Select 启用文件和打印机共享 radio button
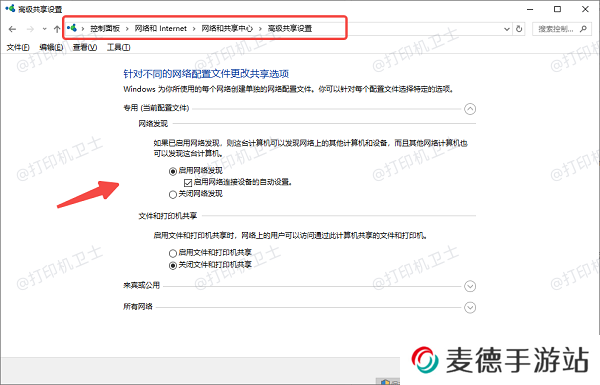The width and height of the screenshot is (600, 385). click(173, 253)
